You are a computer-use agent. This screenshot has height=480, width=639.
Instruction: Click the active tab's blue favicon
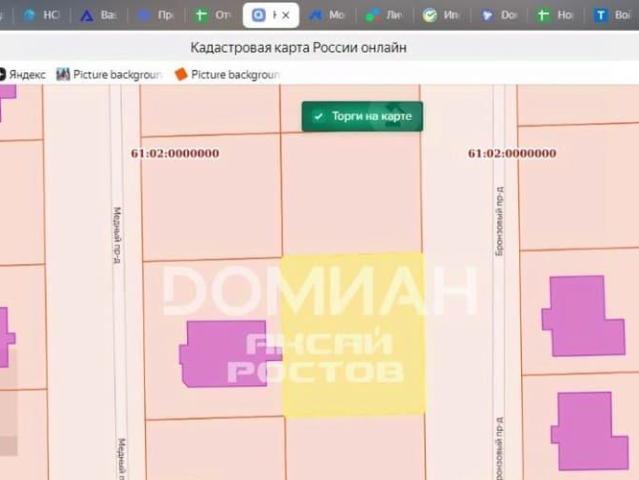tap(258, 15)
